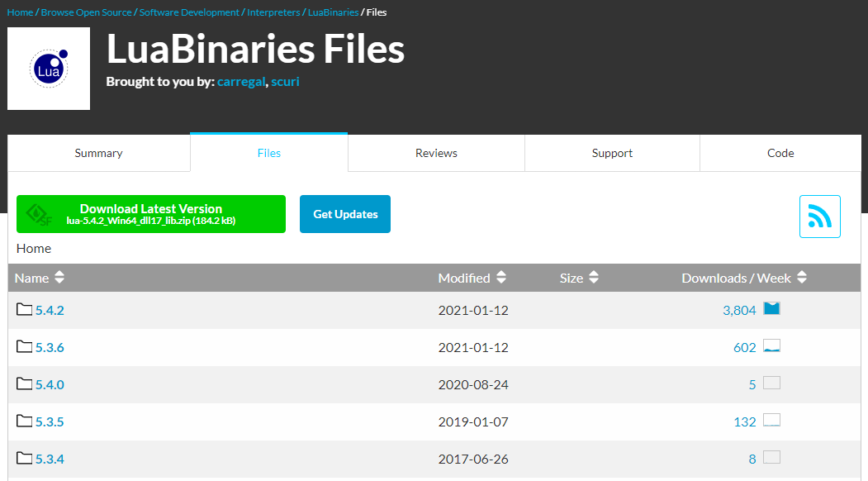
Task: Click the folder icon for 5.4.2
Action: pos(24,309)
